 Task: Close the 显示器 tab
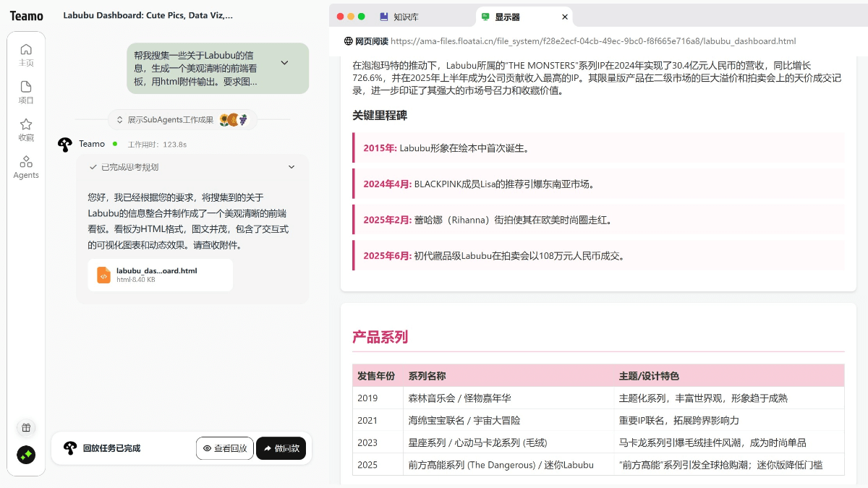pyautogui.click(x=565, y=17)
